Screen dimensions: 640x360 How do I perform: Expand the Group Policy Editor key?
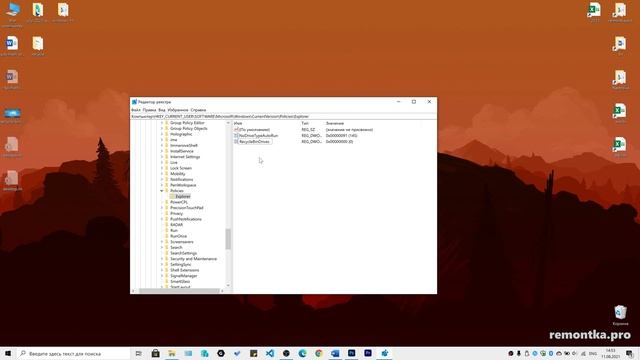(x=162, y=123)
